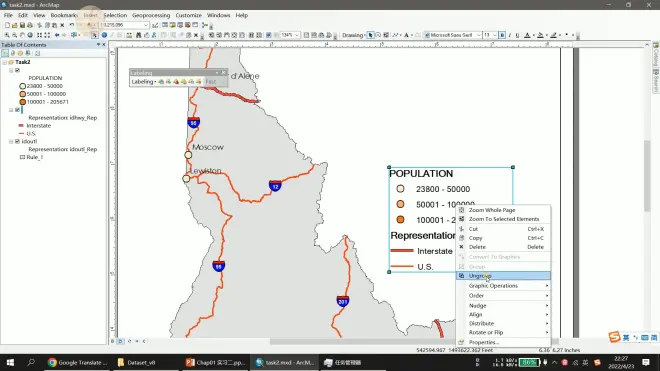Open the Labeling dropdown button
660x371 pixels.
click(x=144, y=82)
